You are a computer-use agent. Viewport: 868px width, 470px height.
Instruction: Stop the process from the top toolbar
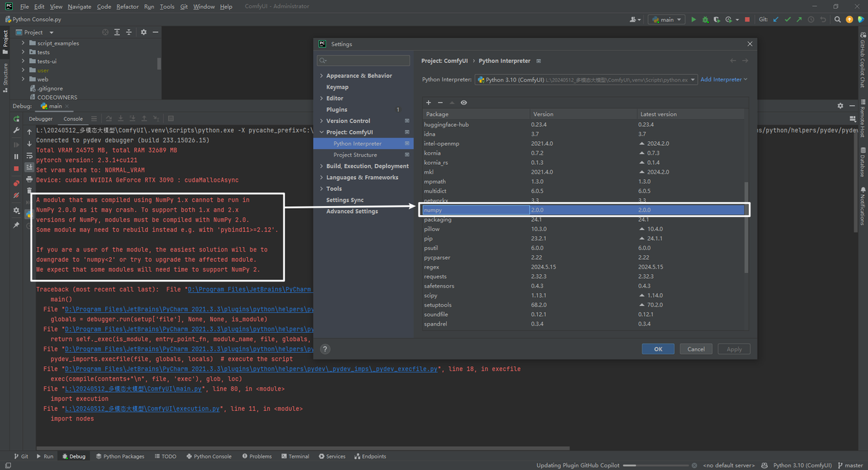[x=747, y=20]
